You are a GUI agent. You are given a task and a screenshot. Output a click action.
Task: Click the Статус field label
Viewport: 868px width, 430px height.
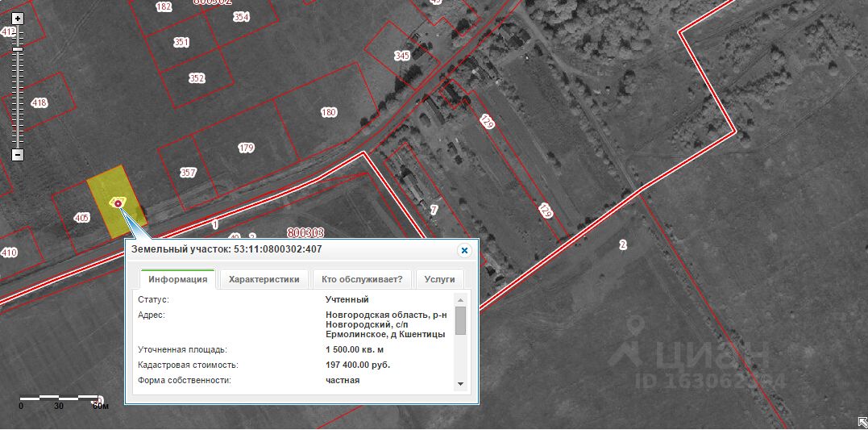(153, 300)
